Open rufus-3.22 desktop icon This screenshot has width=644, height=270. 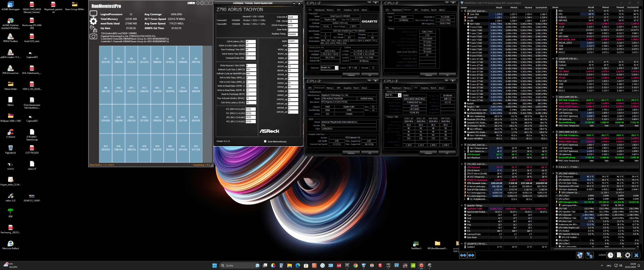(x=11, y=197)
